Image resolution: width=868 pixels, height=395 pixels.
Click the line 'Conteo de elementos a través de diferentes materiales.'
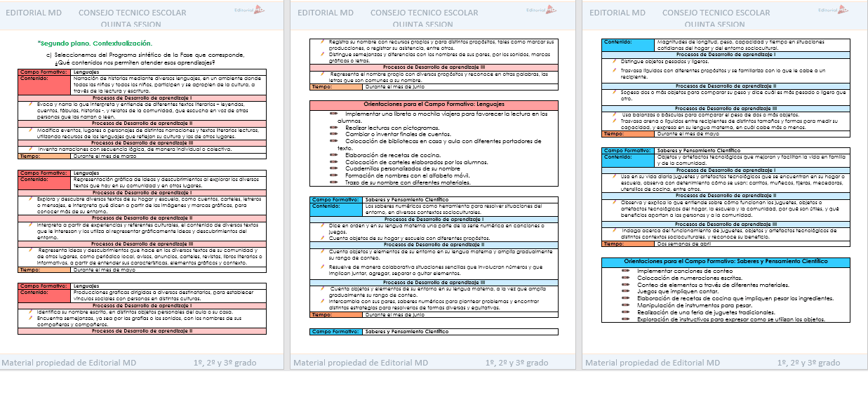pos(713,285)
